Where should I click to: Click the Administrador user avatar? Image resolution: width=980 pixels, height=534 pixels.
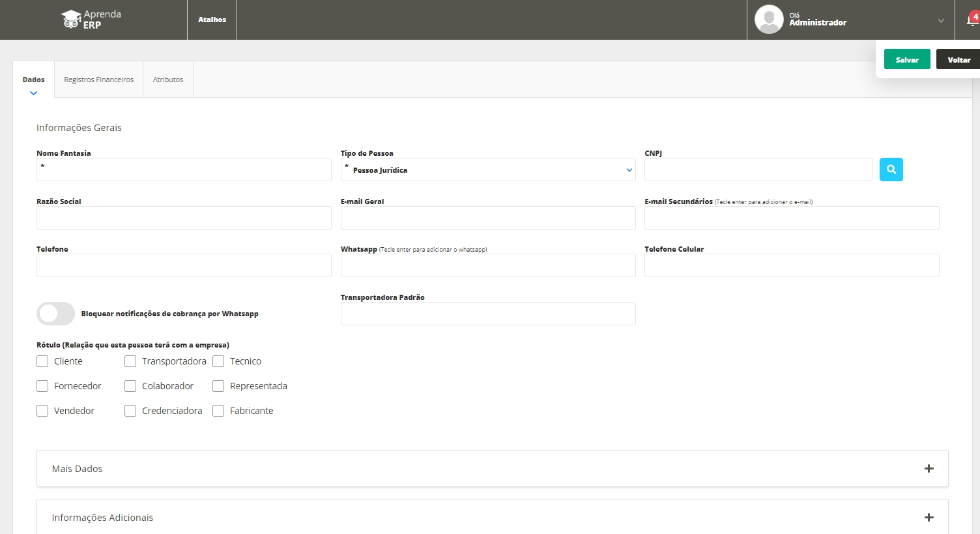point(768,20)
